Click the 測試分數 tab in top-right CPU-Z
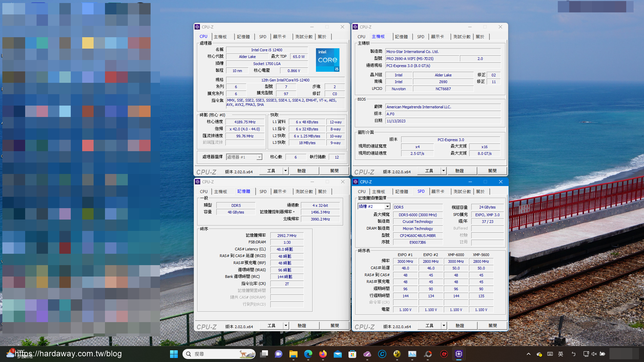644x362 pixels. [x=461, y=36]
